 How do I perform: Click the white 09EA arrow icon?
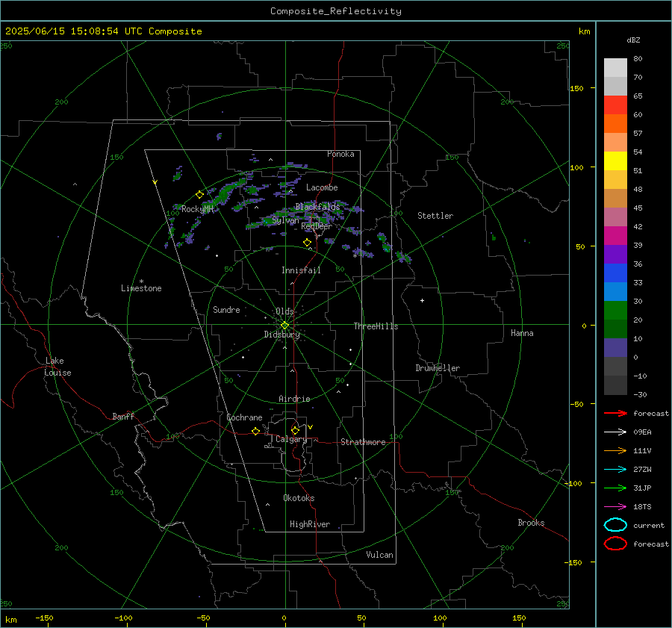615,432
